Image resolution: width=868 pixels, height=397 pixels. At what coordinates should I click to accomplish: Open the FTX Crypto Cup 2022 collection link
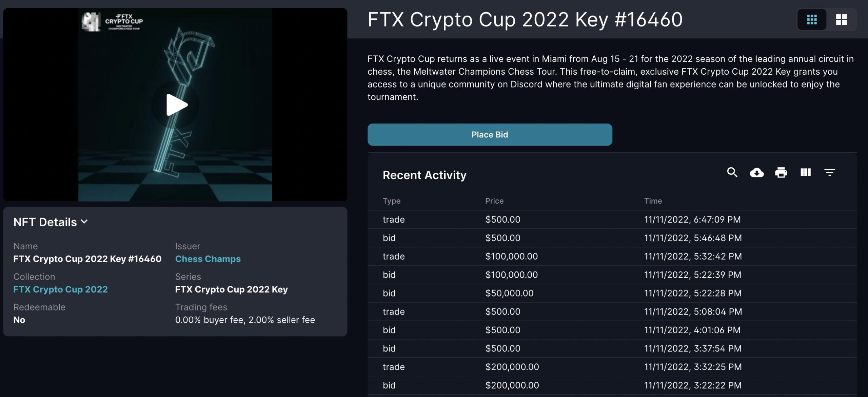tap(60, 289)
